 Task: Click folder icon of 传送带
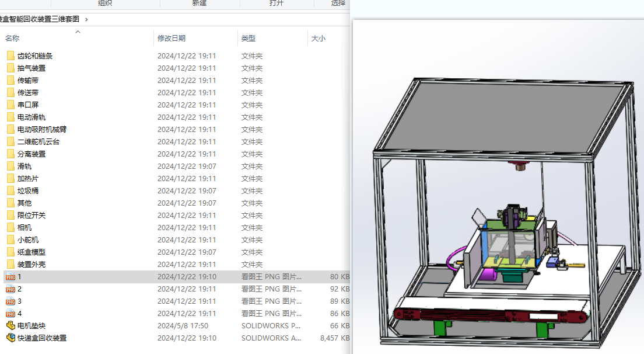coord(10,92)
